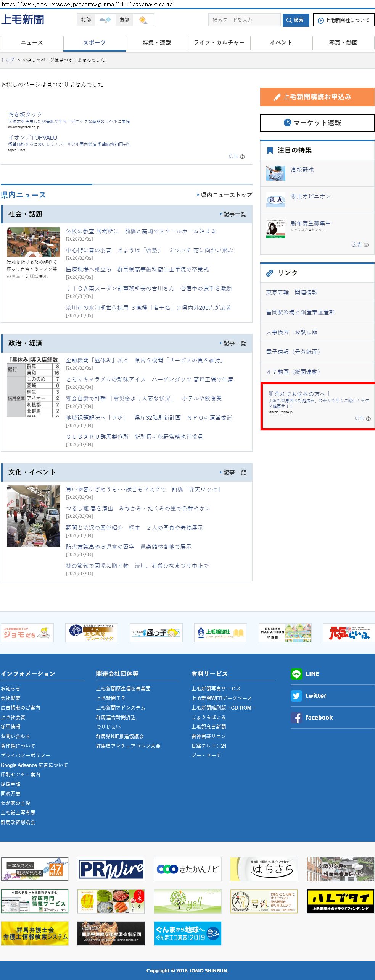
Task: Click the magnifier search button
Action: 296,20
